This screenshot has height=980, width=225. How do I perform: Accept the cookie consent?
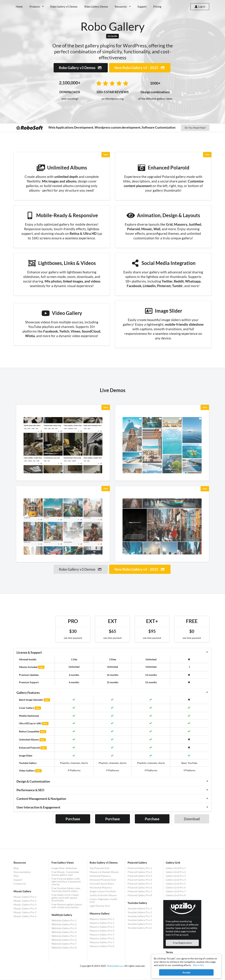point(186,972)
